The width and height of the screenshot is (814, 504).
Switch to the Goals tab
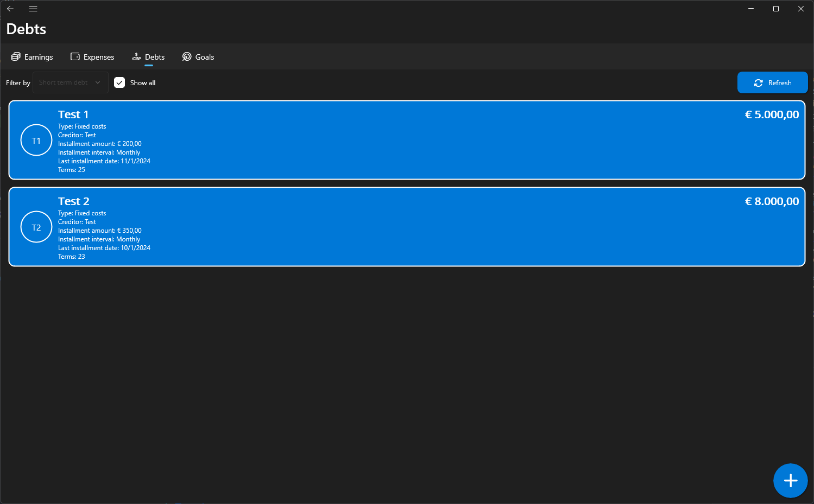[198, 57]
